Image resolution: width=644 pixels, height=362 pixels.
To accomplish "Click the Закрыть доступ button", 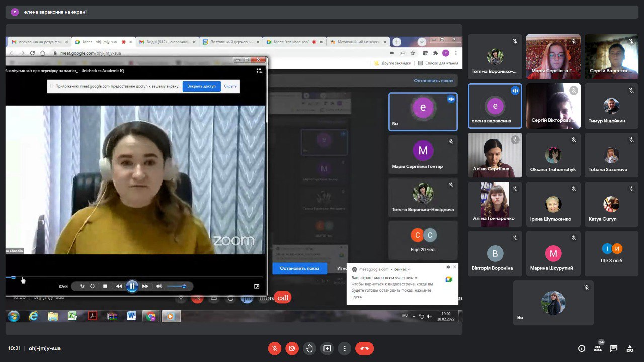I will click(202, 86).
